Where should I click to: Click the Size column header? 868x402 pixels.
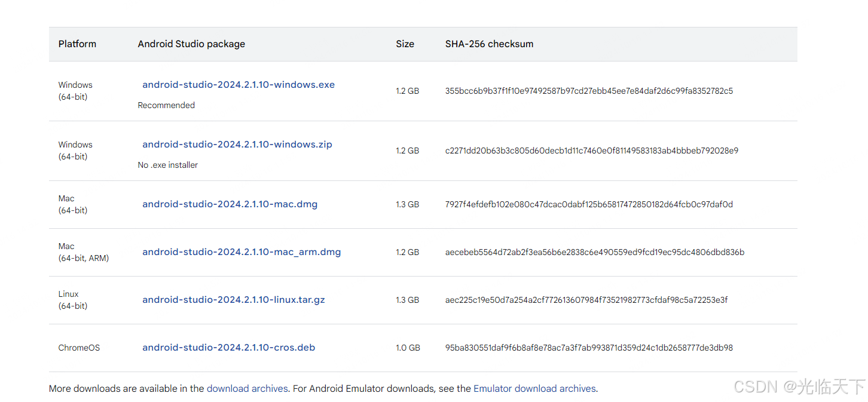click(x=405, y=44)
